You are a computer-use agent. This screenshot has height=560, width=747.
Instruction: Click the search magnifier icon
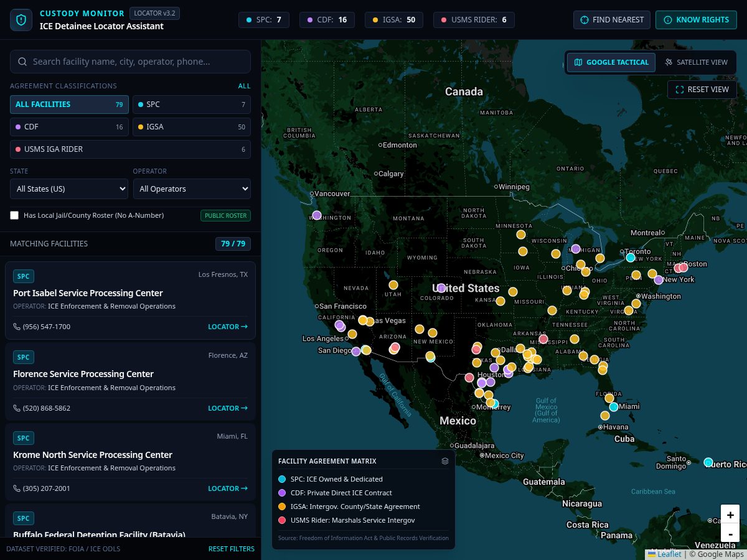point(22,62)
